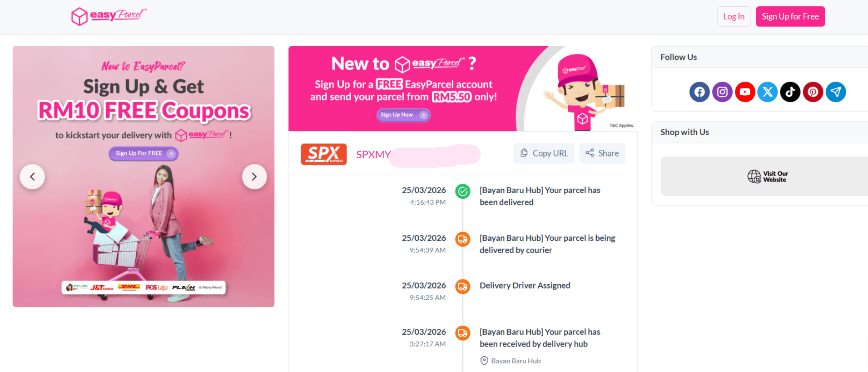Click Sign Up For FREE on coupon banner
The image size is (868, 372).
(144, 153)
